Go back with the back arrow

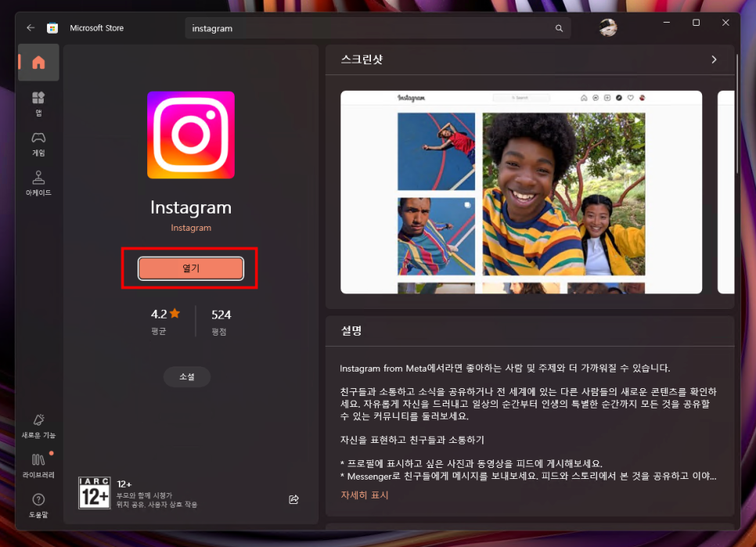click(x=31, y=28)
